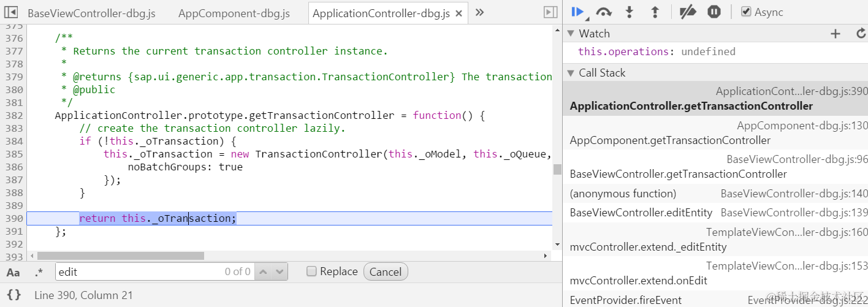Click line number 385 gutter
The width and height of the screenshot is (868, 307).
click(13, 154)
